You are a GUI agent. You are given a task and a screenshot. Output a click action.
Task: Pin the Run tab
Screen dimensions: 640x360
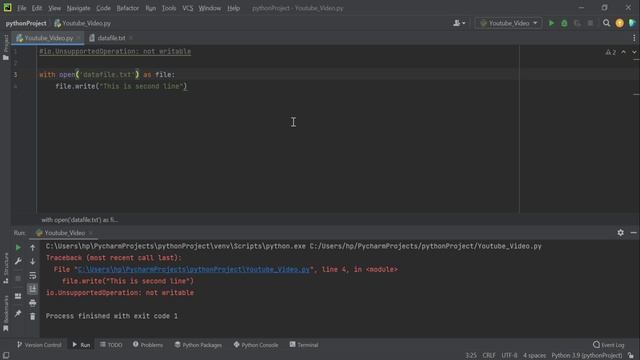pyautogui.click(x=18, y=313)
